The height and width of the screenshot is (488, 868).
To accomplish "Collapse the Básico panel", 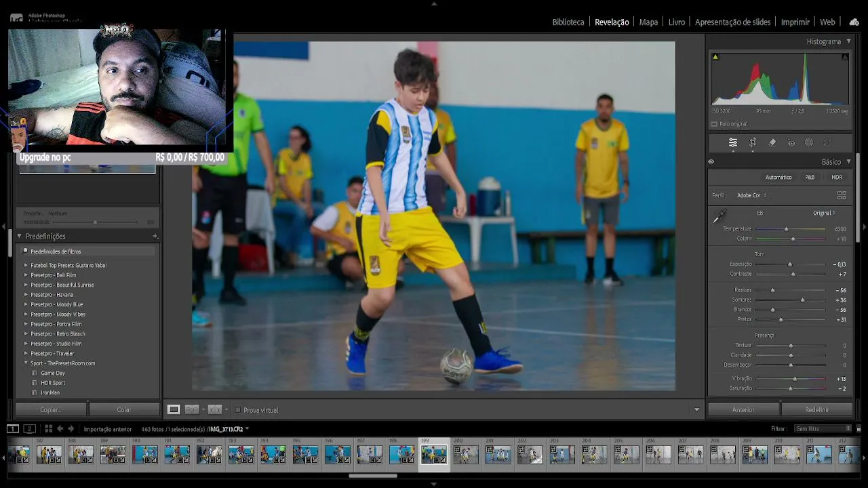I will coord(848,162).
